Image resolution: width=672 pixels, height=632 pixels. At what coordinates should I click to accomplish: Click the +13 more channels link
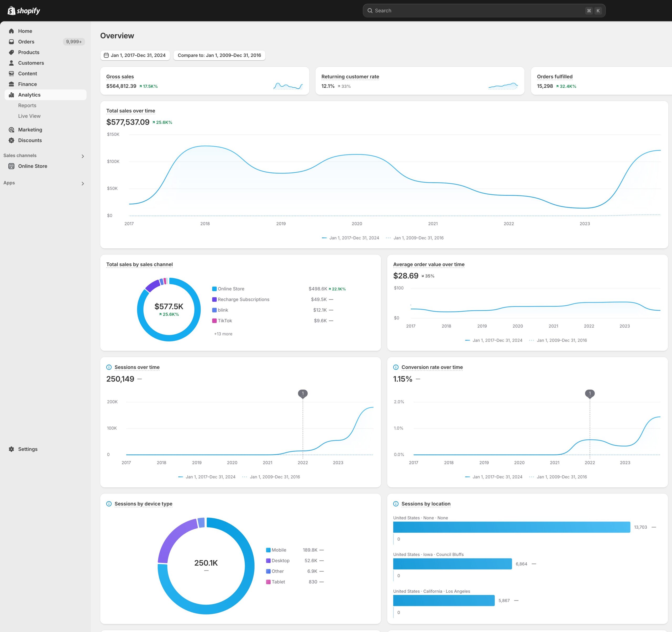tap(223, 334)
